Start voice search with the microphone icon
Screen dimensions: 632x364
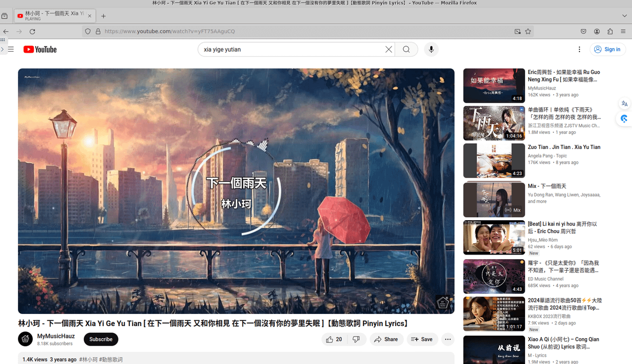(x=431, y=50)
